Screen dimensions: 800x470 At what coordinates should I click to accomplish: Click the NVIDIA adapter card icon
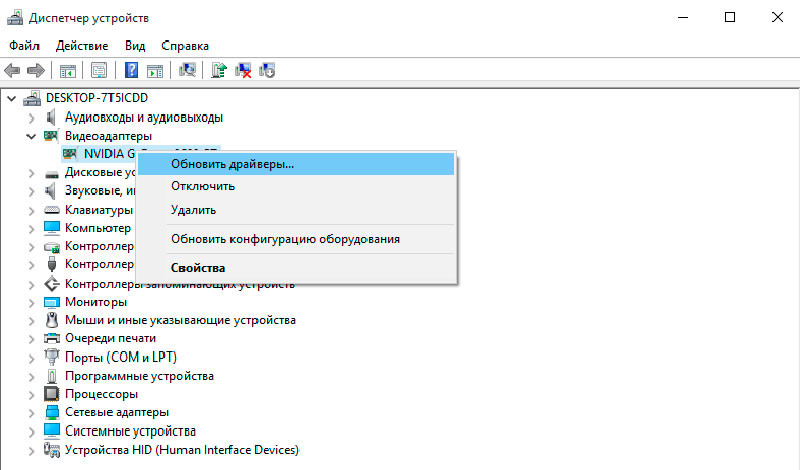(x=69, y=154)
